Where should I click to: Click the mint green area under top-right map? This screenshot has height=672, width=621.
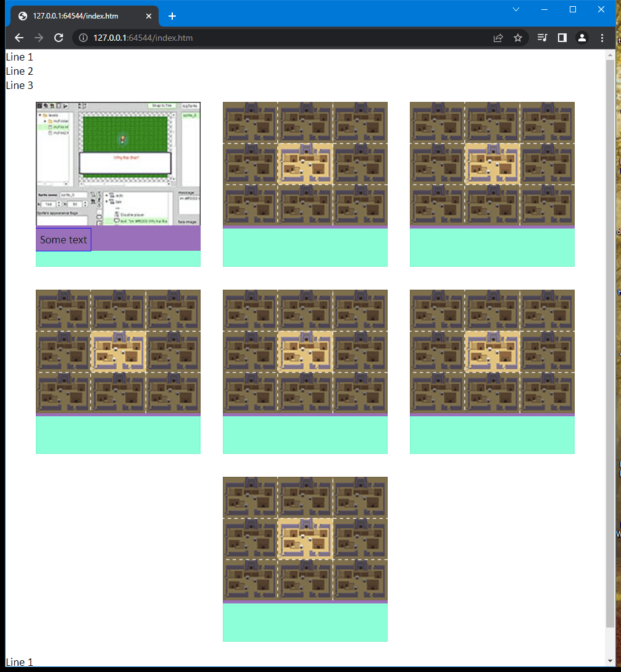[492, 248]
